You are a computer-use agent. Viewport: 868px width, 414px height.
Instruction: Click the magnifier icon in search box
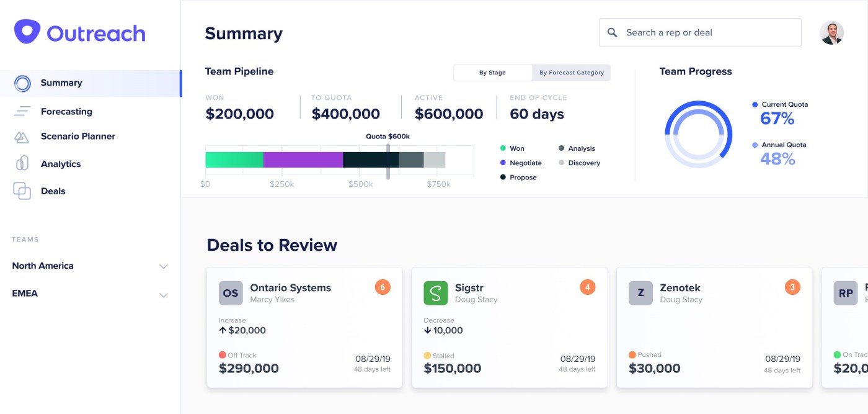pos(612,33)
